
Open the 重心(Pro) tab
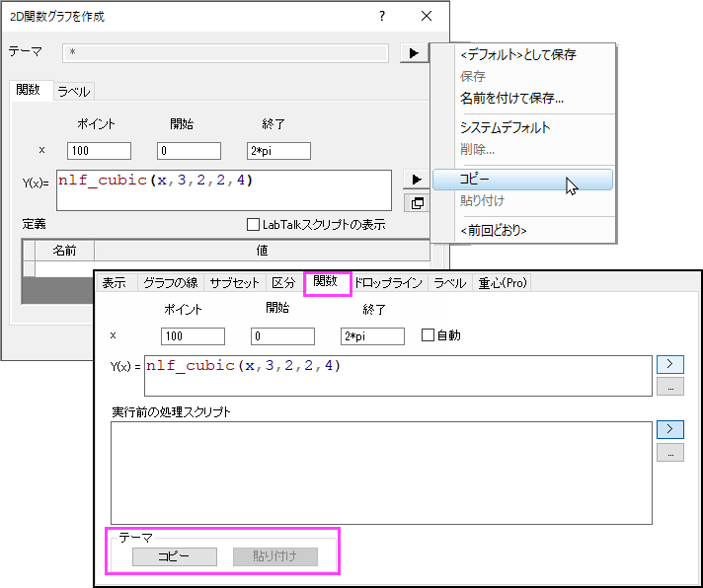pos(503,283)
